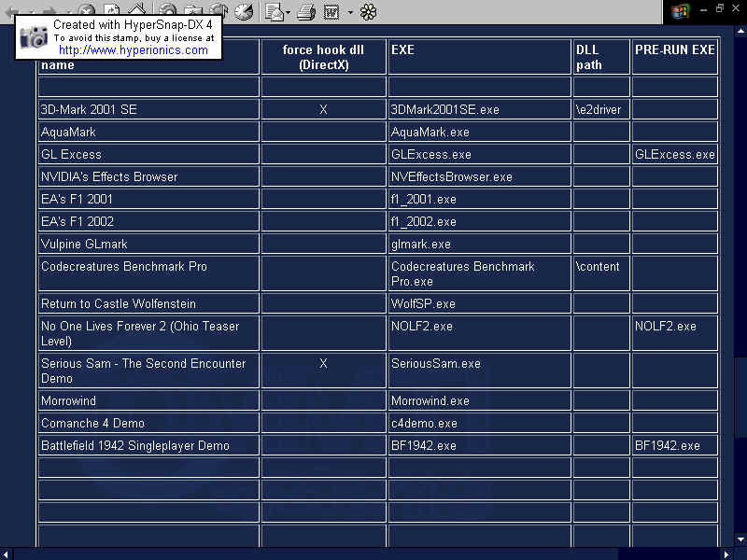Click 'NOLF2.exe' in PRE-RUN EXE column
747x560 pixels.
(674, 333)
